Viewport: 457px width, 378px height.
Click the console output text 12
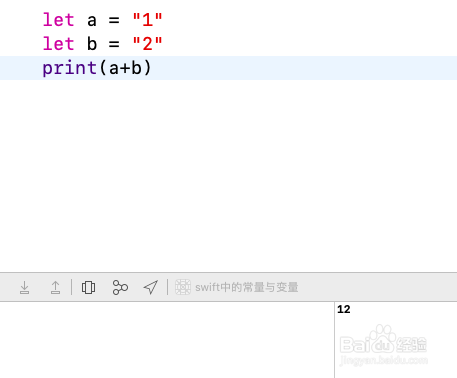tap(344, 309)
